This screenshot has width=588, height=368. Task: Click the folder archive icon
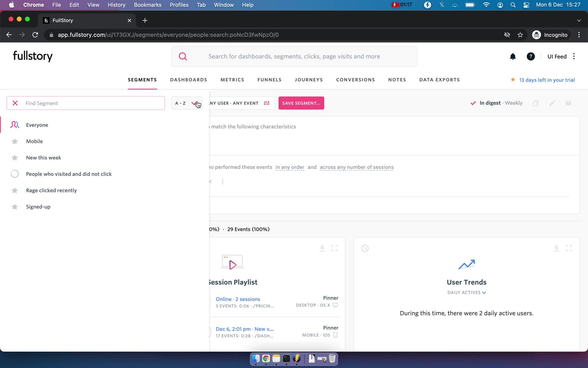[x=568, y=103]
